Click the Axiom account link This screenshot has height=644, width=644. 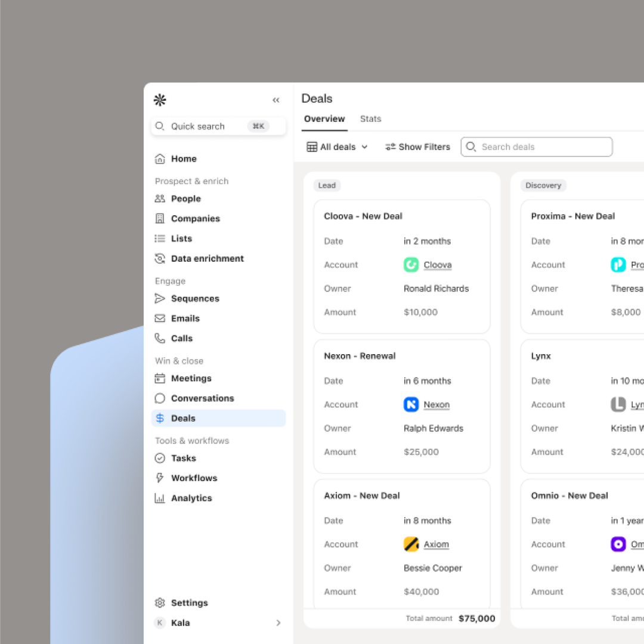click(x=436, y=544)
